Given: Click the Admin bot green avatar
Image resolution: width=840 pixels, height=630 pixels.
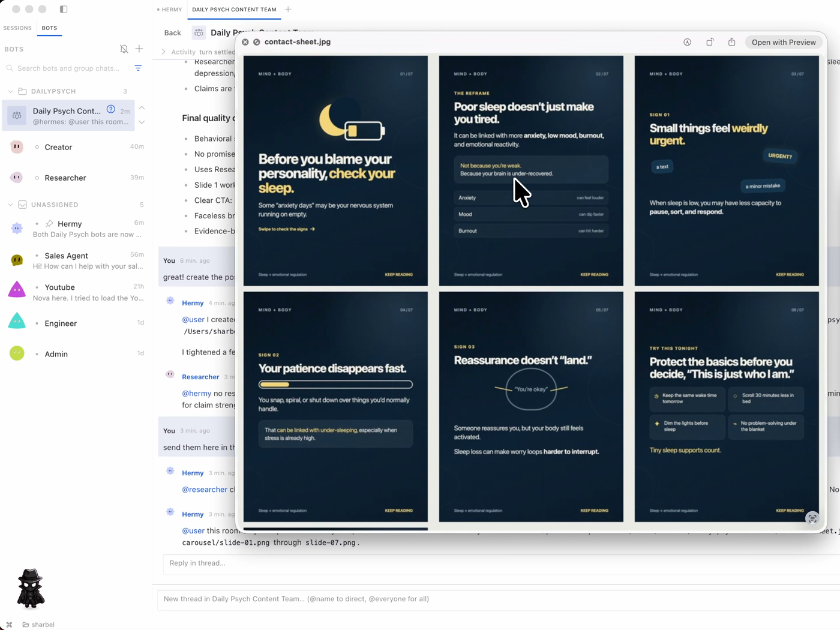Looking at the screenshot, I should (17, 353).
